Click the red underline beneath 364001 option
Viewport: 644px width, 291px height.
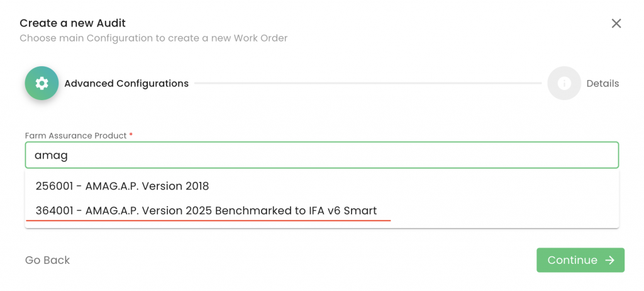tap(208, 221)
